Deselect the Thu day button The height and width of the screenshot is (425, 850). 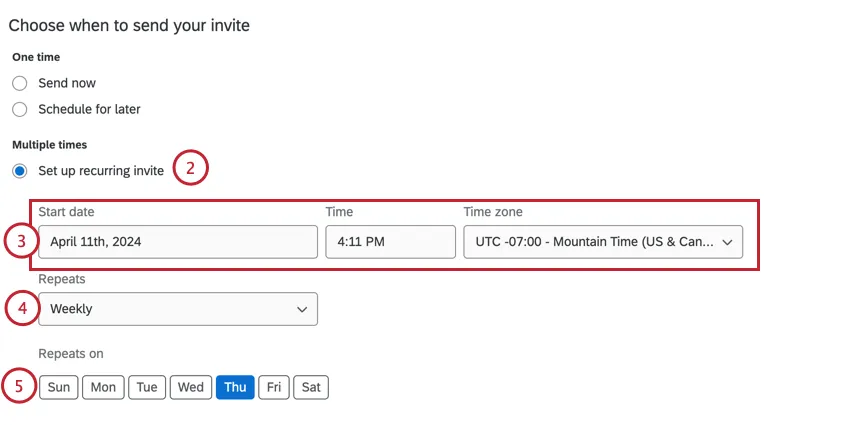[235, 387]
